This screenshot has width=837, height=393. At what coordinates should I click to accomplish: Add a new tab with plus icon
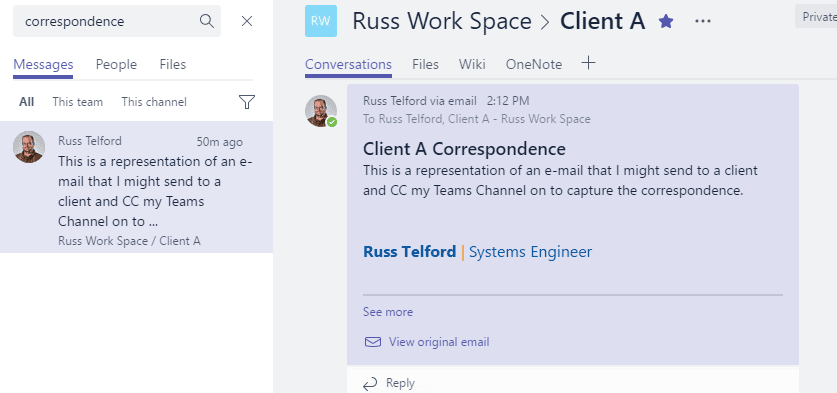click(x=588, y=63)
